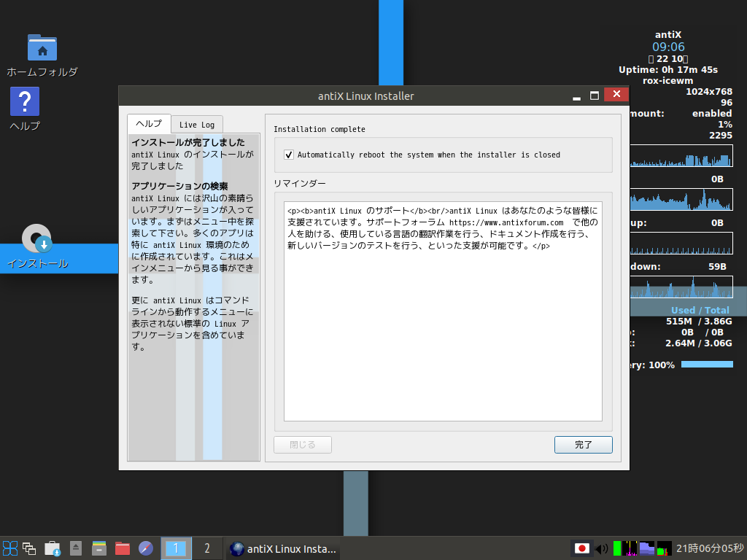Close the antiX Linux Installer window
This screenshot has width=747, height=560.
tap(616, 94)
